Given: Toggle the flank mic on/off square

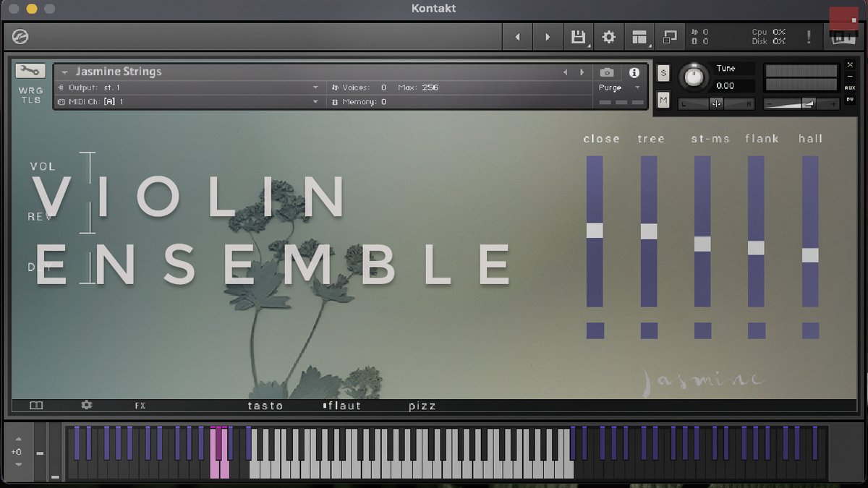Looking at the screenshot, I should (x=757, y=330).
